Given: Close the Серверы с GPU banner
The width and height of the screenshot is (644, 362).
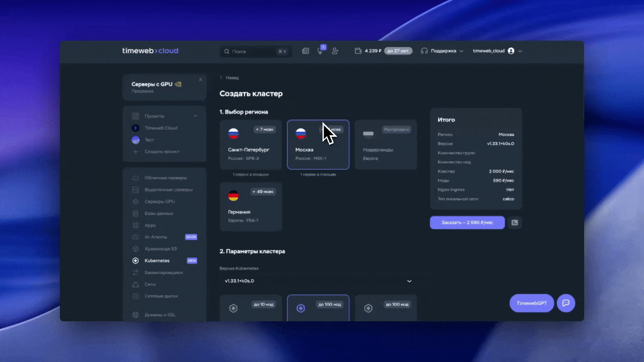Looking at the screenshot, I should click(200, 79).
